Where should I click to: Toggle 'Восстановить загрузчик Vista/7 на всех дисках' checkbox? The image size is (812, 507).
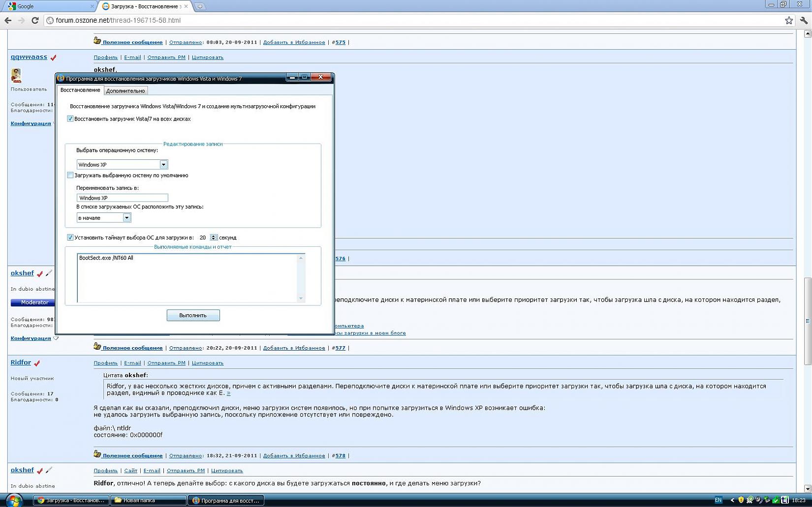pyautogui.click(x=70, y=119)
